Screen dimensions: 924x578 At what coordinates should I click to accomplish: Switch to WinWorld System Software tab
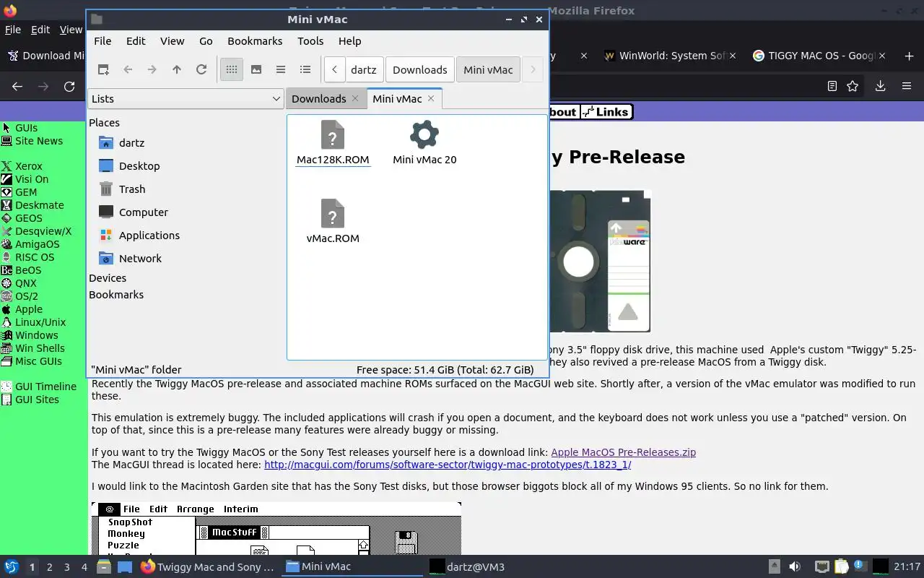tap(671, 56)
